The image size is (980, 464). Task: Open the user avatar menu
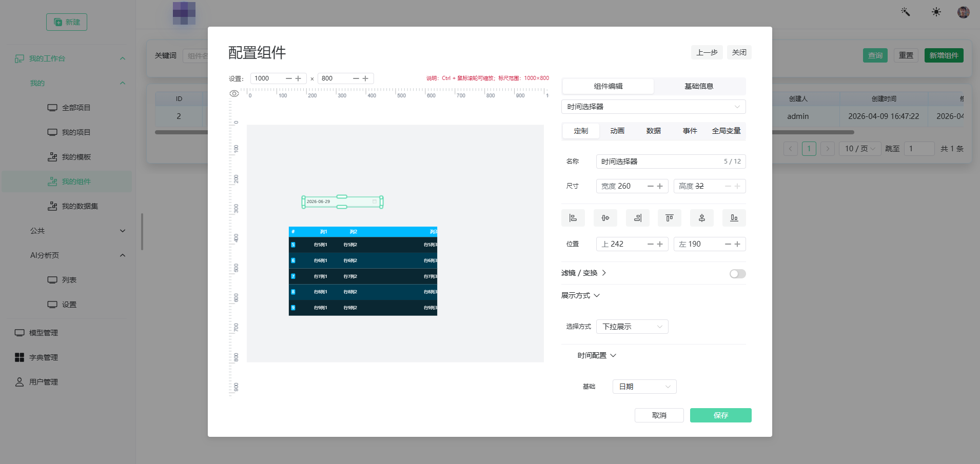(x=963, y=12)
